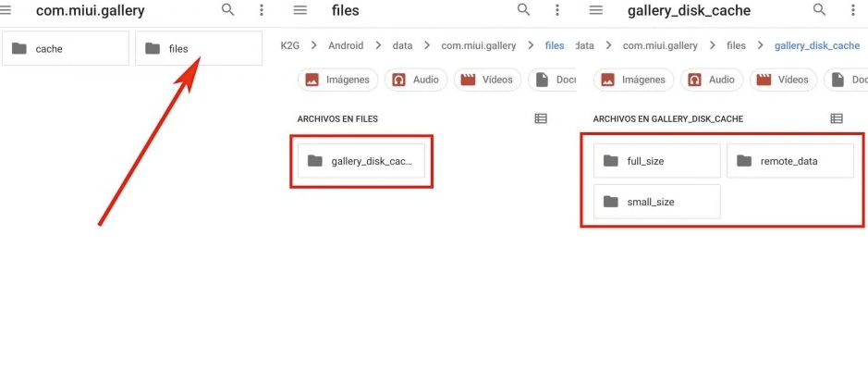Open more options in com.miui.gallery panel

tap(262, 10)
